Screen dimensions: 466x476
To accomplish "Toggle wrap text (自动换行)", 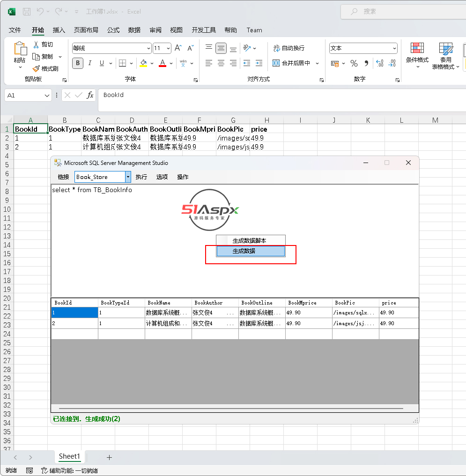I will pos(289,48).
